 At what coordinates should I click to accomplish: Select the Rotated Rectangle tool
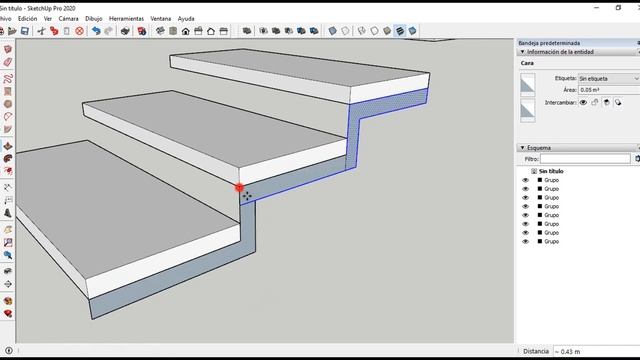[x=8, y=91]
